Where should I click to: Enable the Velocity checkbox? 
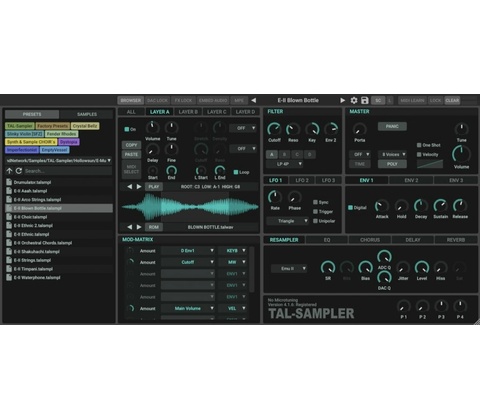419,154
